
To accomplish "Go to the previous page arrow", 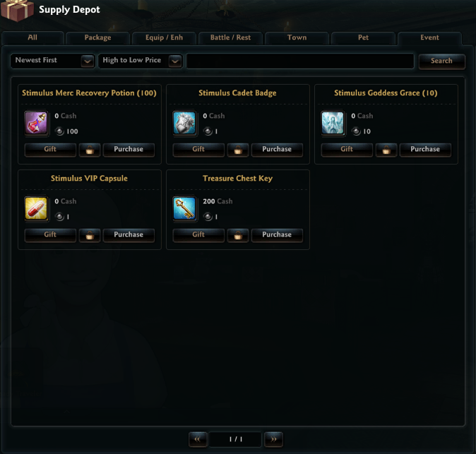I will coord(198,439).
